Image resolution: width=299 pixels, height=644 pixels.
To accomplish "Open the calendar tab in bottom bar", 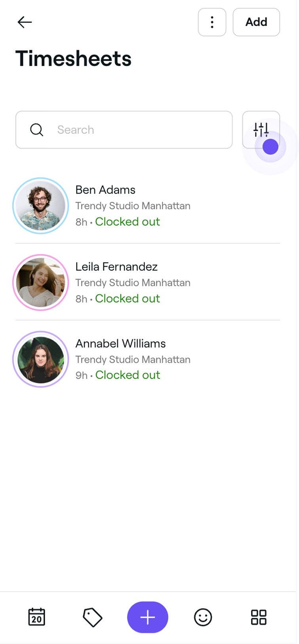I will click(37, 617).
